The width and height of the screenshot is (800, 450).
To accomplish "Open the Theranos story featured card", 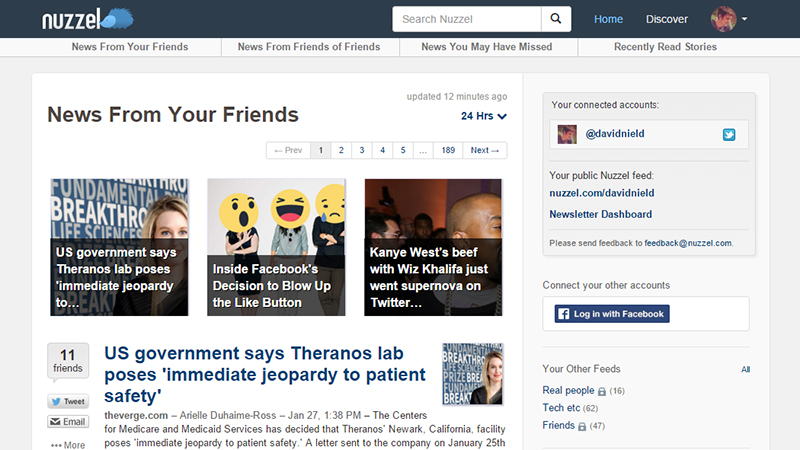I will (x=119, y=247).
